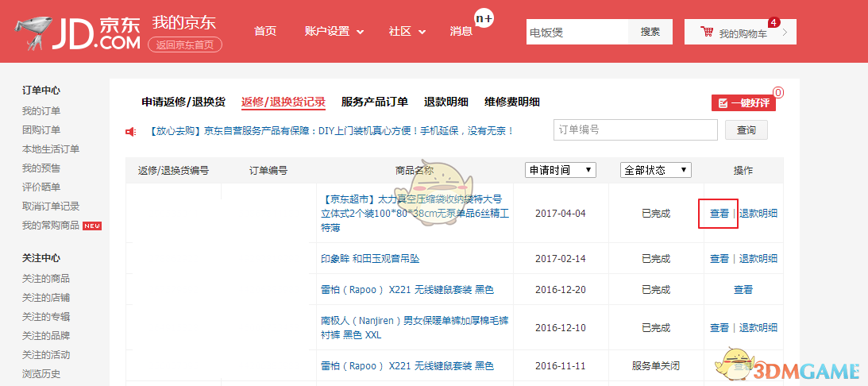This screenshot has height=386, width=868.
Task: Open the Rapoo X221 product dated 2016-12-20
Action: tap(407, 290)
